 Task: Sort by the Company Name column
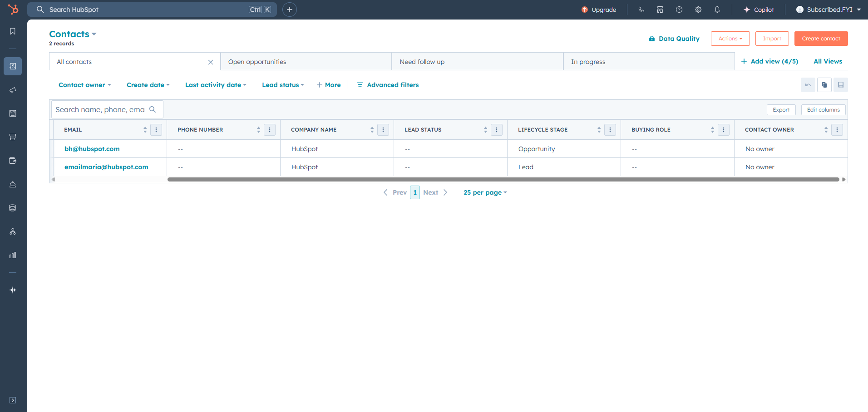(372, 130)
